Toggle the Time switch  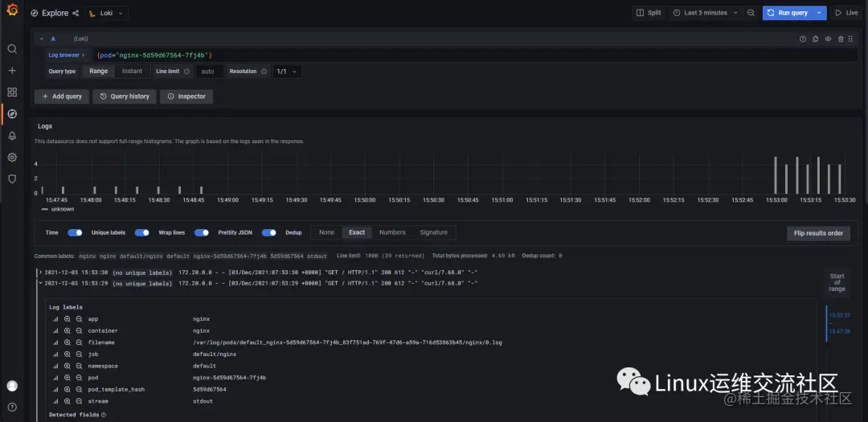(75, 232)
